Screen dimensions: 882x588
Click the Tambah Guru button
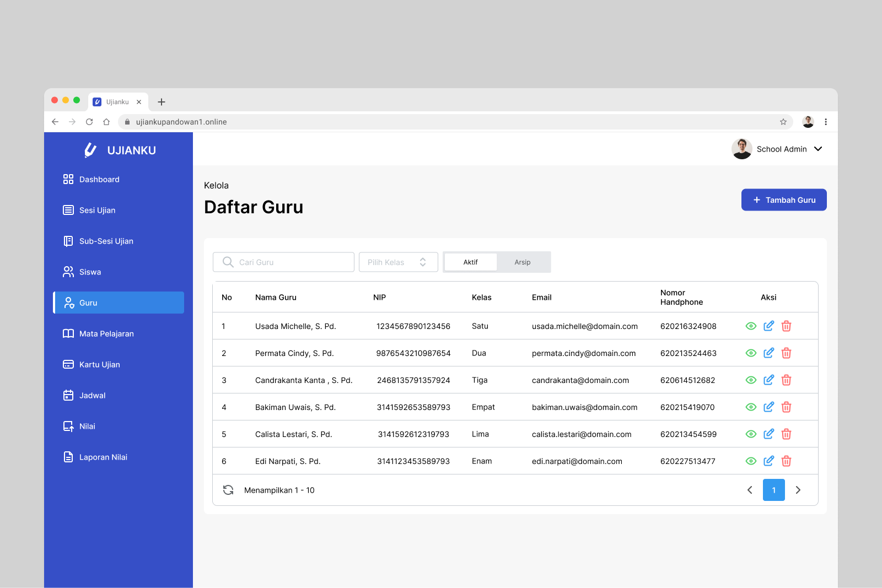click(x=783, y=200)
